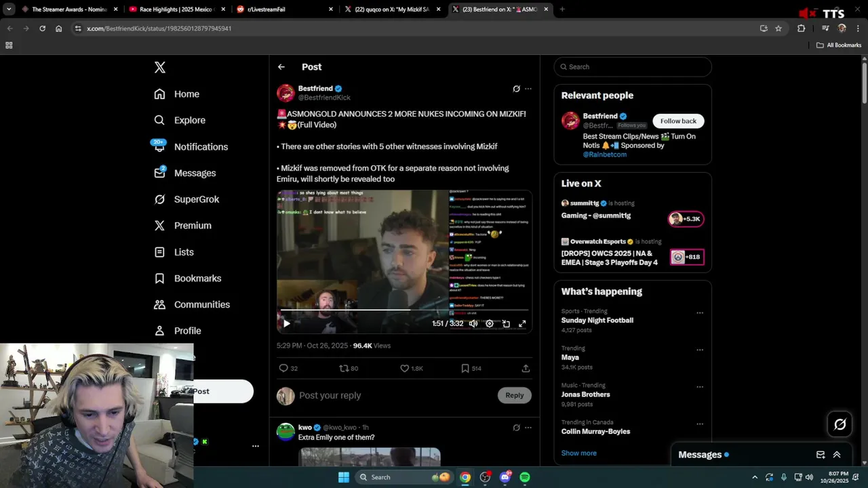Open more options on kwo's reply

(x=528, y=428)
